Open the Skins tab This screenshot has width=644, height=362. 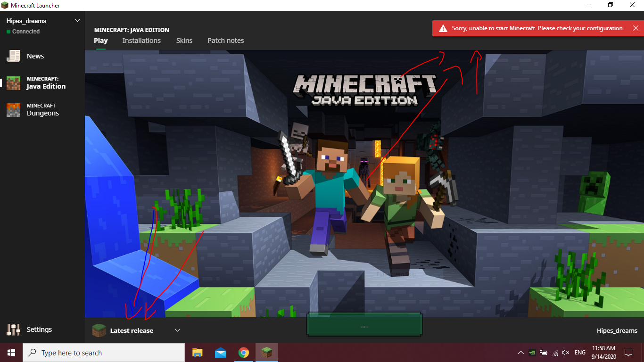(184, 41)
